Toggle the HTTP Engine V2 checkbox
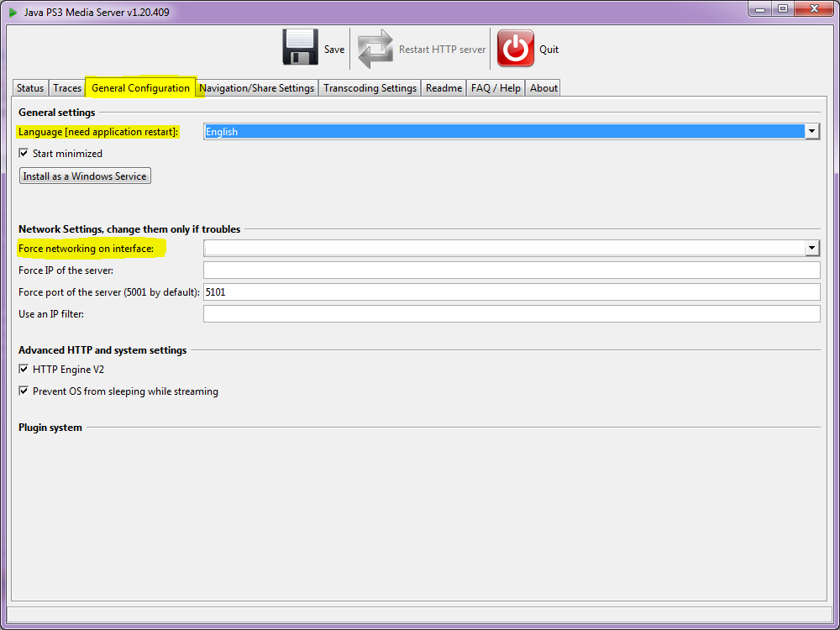840x630 pixels. click(24, 369)
